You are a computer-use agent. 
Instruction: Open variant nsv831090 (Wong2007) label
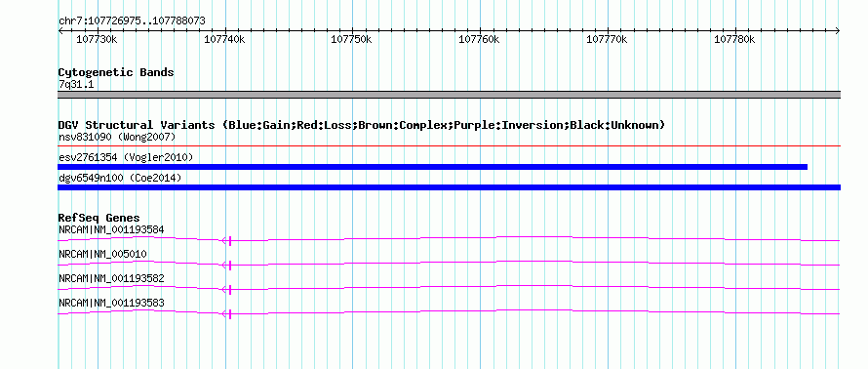click(x=117, y=137)
